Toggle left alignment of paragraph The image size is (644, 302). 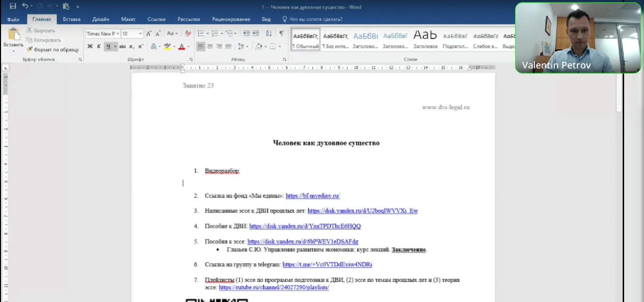click(x=201, y=46)
